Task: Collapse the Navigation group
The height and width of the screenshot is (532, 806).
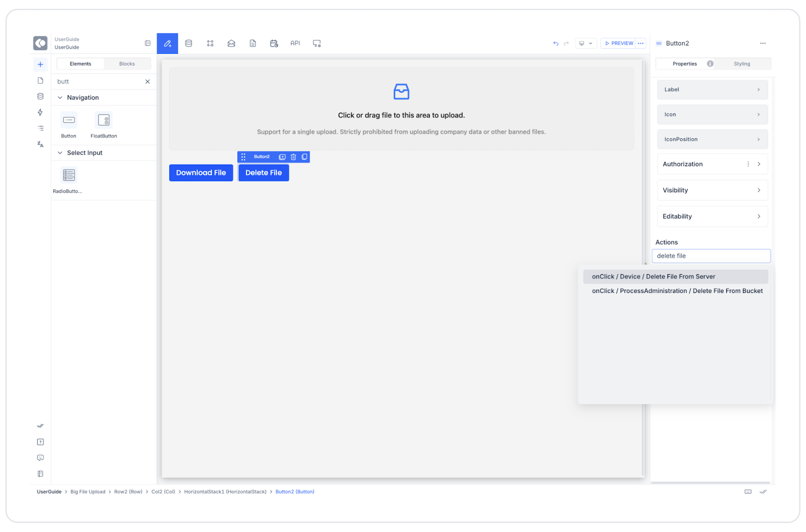Action: coord(60,98)
